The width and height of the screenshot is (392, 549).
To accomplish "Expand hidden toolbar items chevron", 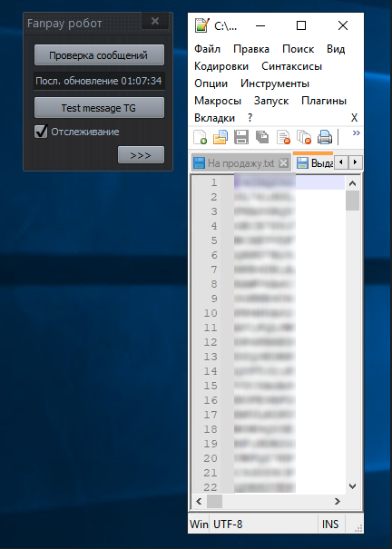I will [x=357, y=132].
